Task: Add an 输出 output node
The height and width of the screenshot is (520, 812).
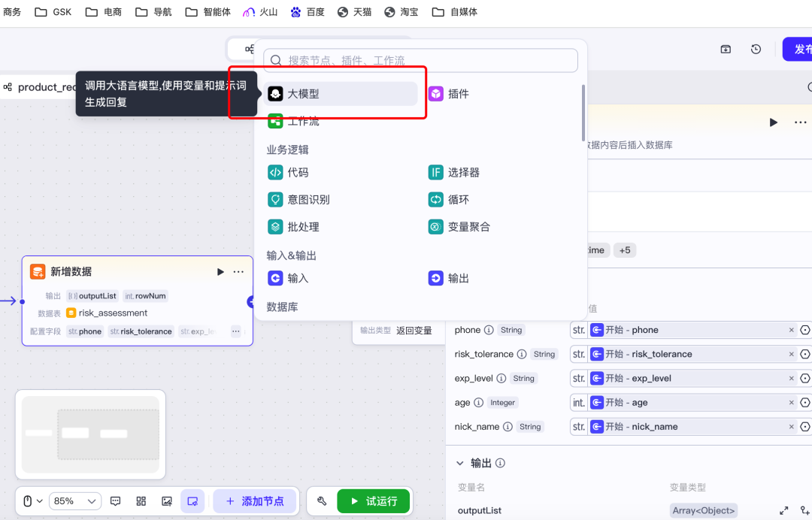Action: [448, 278]
